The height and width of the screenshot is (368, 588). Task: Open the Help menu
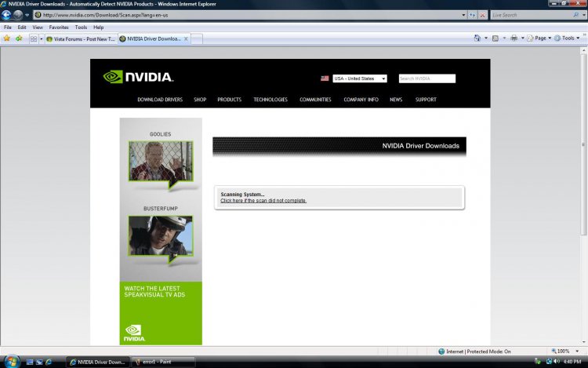[x=98, y=27]
